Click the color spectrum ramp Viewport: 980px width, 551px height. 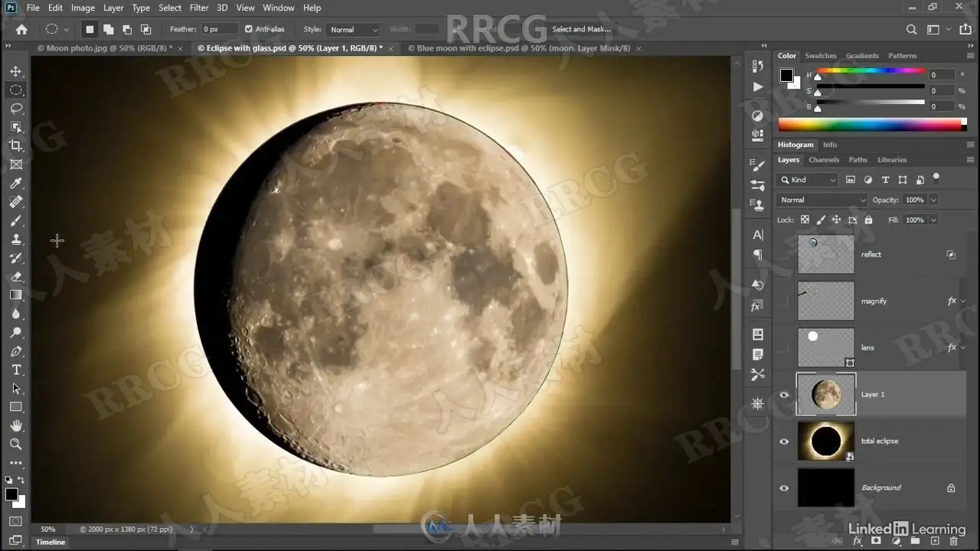pyautogui.click(x=869, y=125)
